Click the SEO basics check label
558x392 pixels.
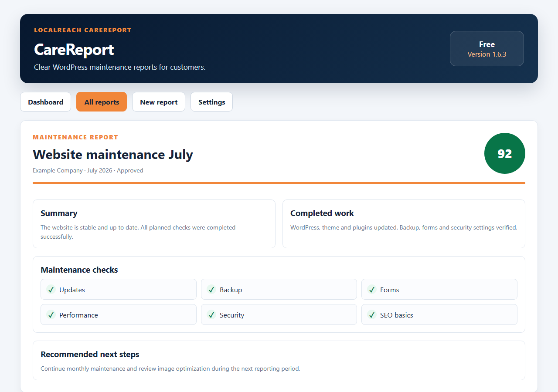point(397,315)
